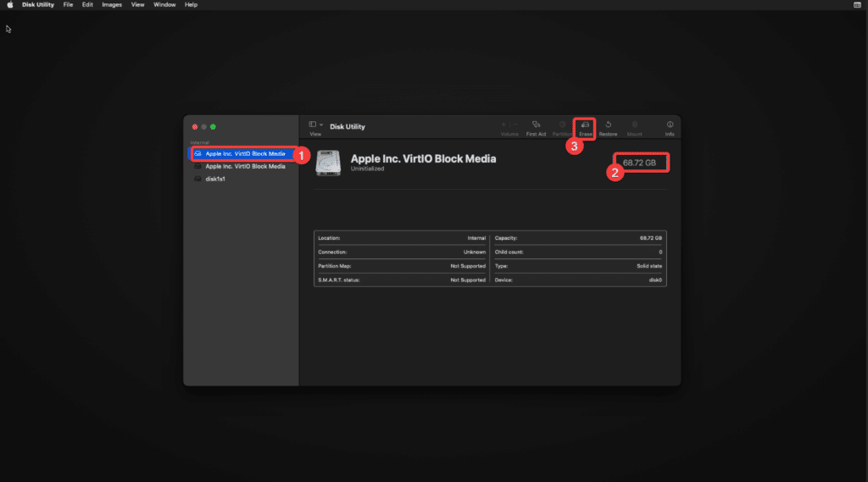Click the large disk drive icon
The image size is (868, 482).
[x=329, y=163]
